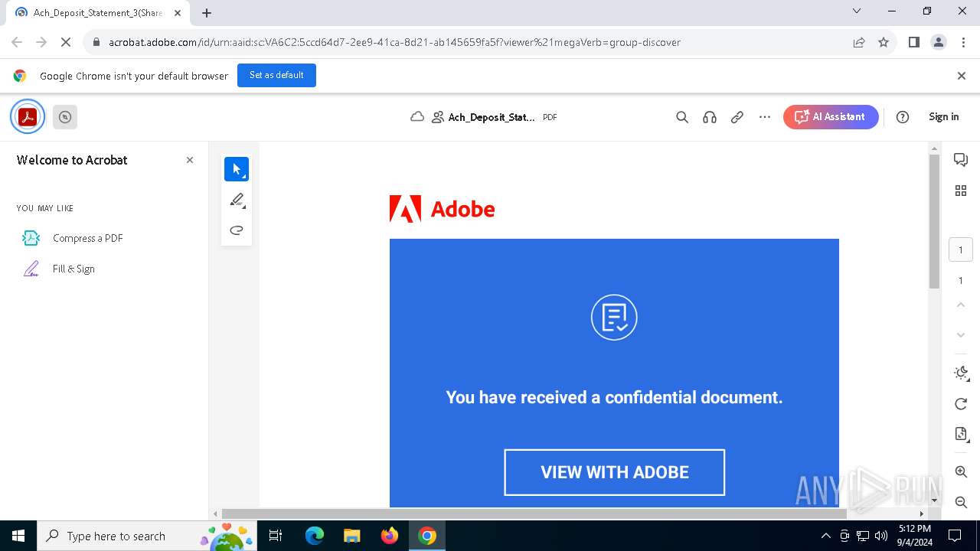Click the vertical document scrollbar
980x551 pixels.
tap(934, 222)
